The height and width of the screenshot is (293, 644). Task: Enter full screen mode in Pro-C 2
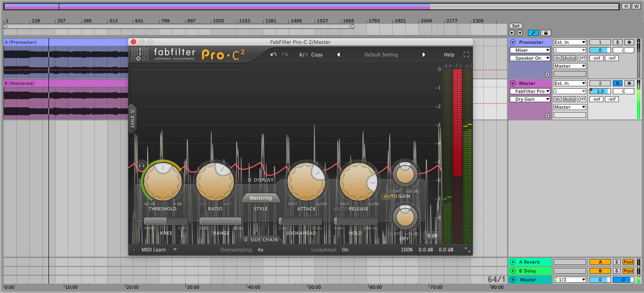click(x=466, y=55)
